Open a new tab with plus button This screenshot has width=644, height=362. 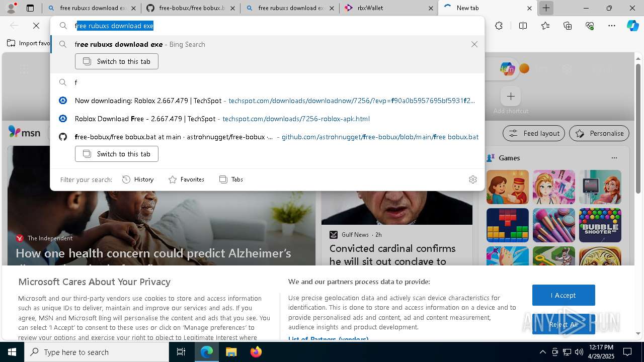546,8
